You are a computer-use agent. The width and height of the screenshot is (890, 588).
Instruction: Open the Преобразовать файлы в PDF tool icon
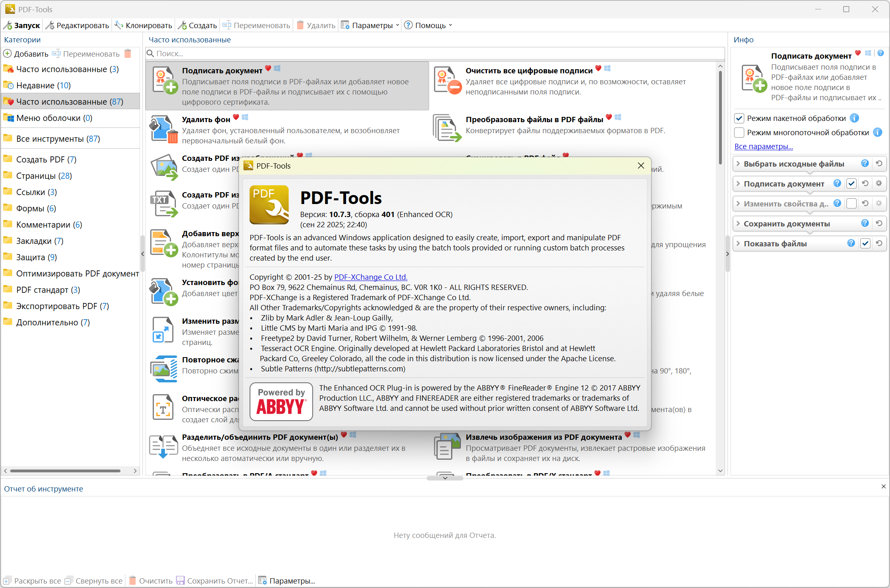tap(447, 128)
